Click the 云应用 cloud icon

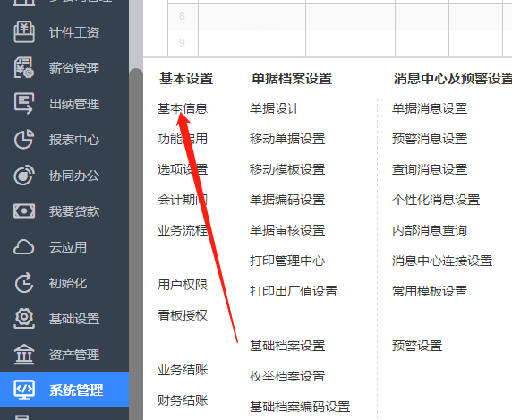click(24, 247)
